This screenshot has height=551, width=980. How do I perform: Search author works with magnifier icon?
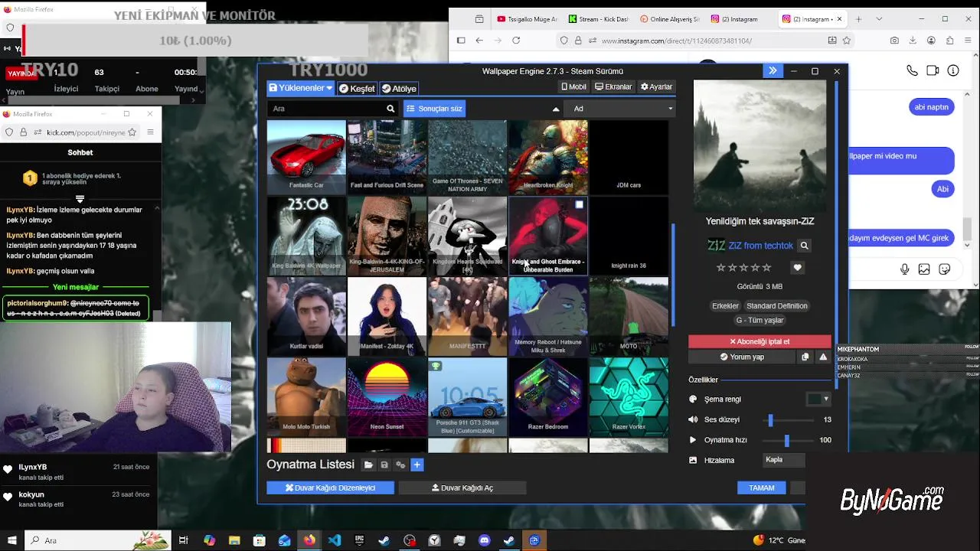pos(804,246)
